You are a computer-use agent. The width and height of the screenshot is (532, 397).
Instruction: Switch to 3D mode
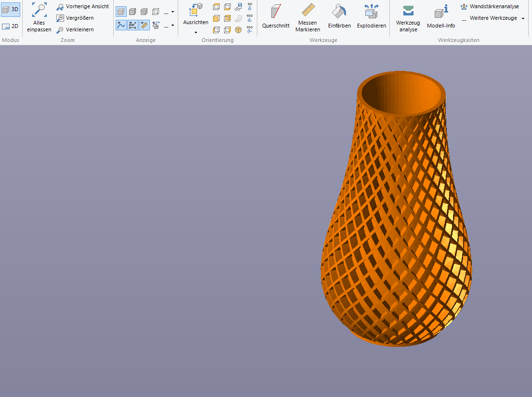(10, 9)
